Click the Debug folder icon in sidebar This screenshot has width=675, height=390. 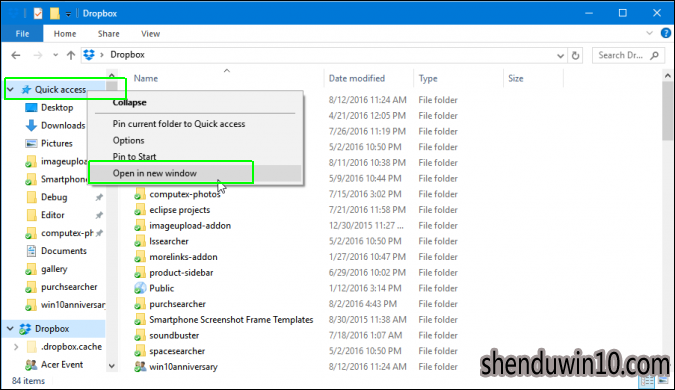tap(31, 197)
